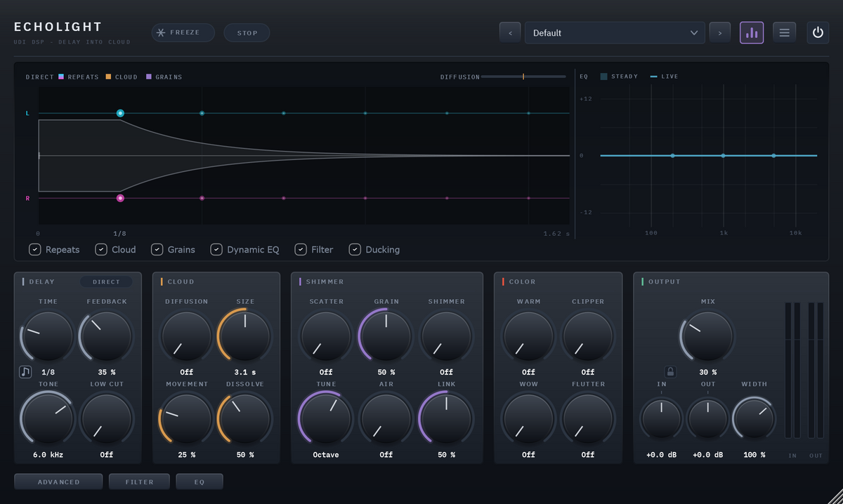
Task: Open the hamburger menu
Action: click(785, 32)
